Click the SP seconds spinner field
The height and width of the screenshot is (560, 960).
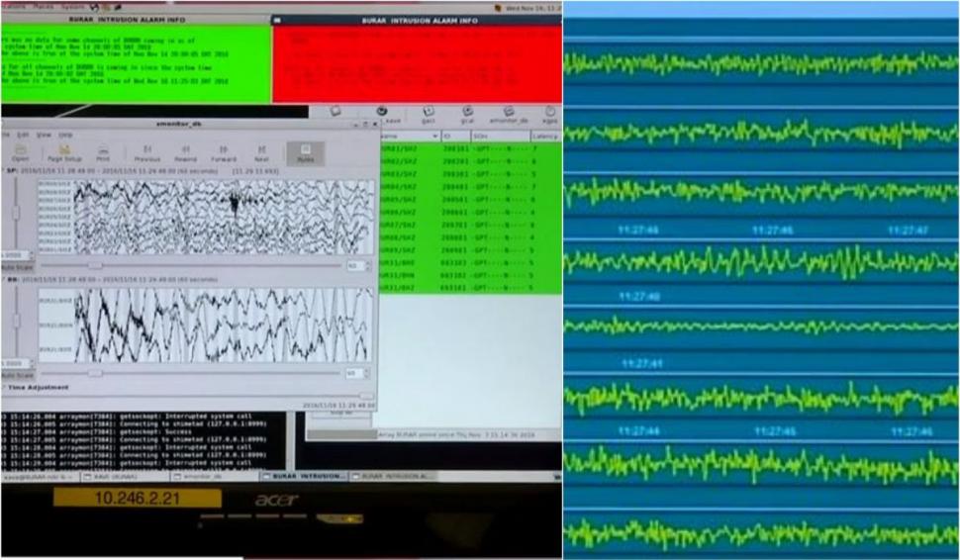(353, 265)
